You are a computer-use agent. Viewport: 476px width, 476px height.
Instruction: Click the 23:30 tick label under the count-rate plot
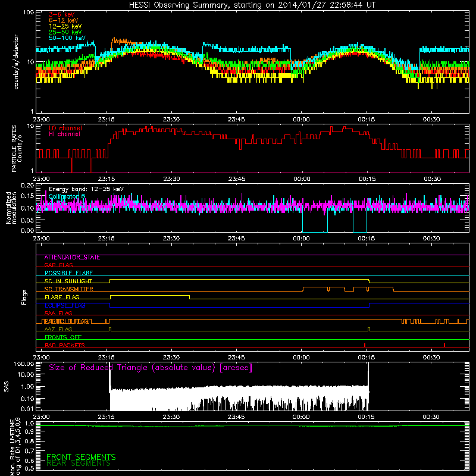171,120
